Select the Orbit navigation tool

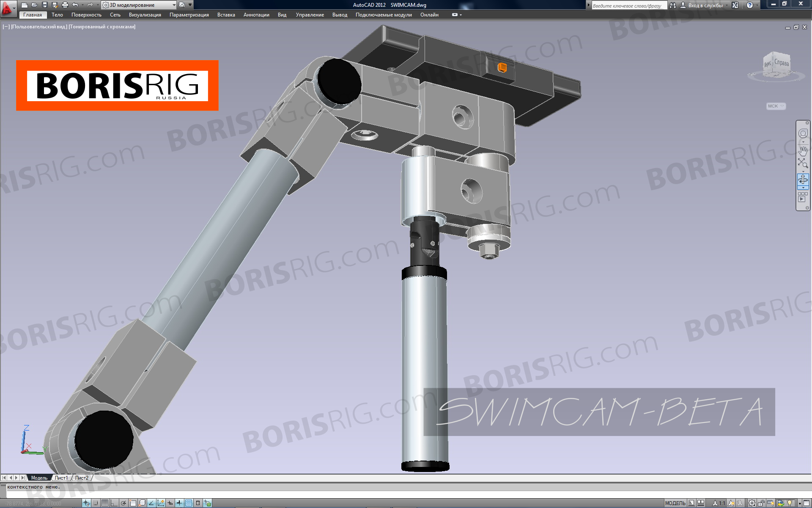[x=803, y=179]
